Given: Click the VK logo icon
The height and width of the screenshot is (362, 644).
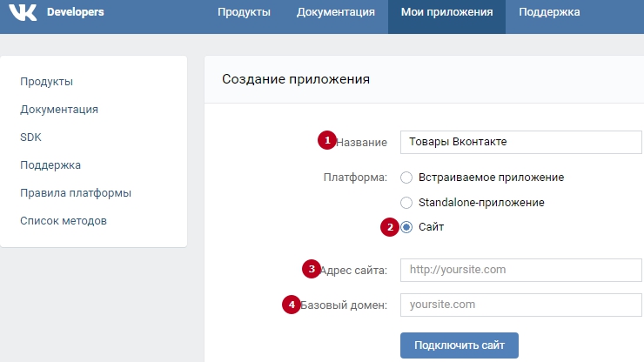Looking at the screenshot, I should [23, 12].
